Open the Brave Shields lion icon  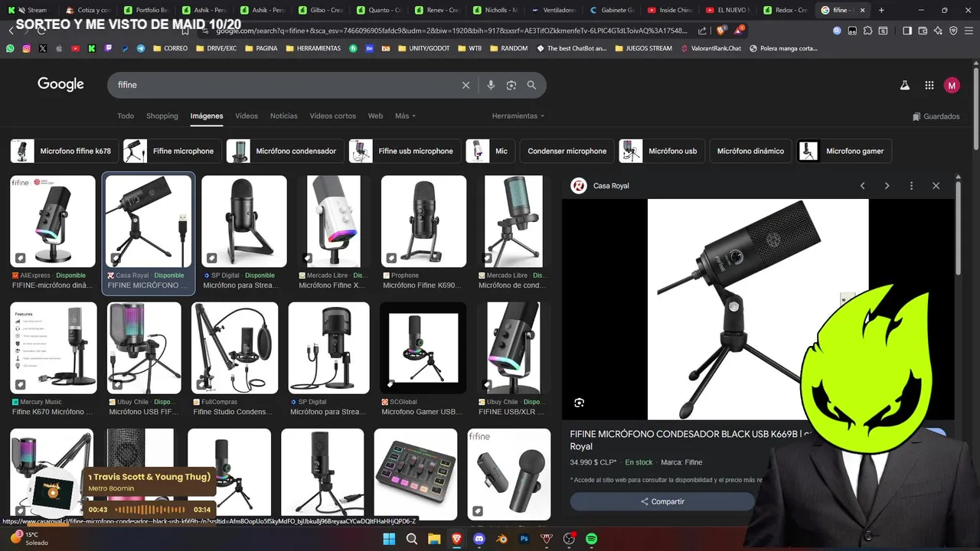pyautogui.click(x=720, y=31)
